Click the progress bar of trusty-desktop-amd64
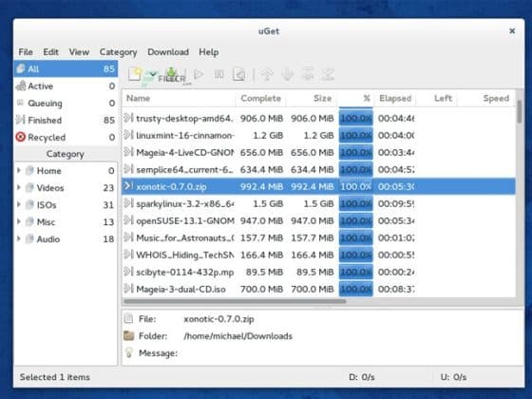 356,118
